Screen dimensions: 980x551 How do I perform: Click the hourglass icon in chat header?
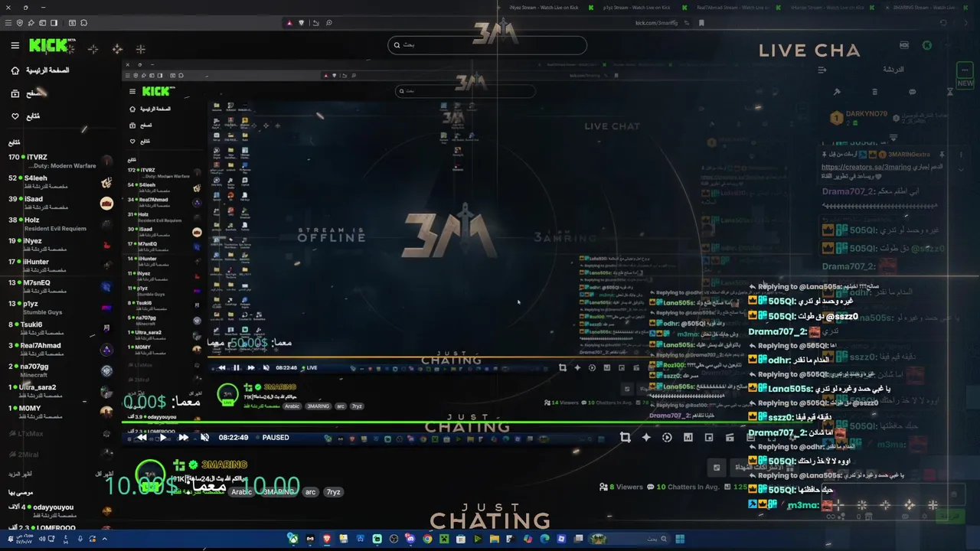pyautogui.click(x=950, y=92)
